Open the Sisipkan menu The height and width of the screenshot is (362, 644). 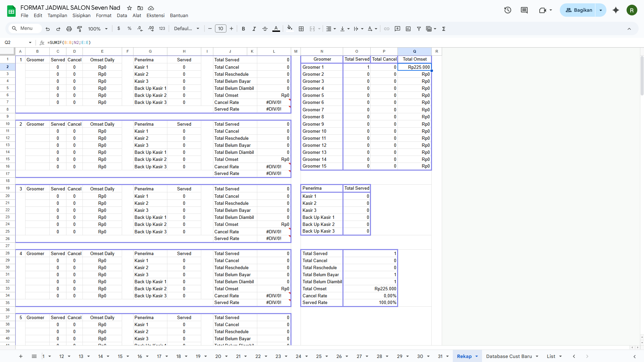(x=82, y=15)
